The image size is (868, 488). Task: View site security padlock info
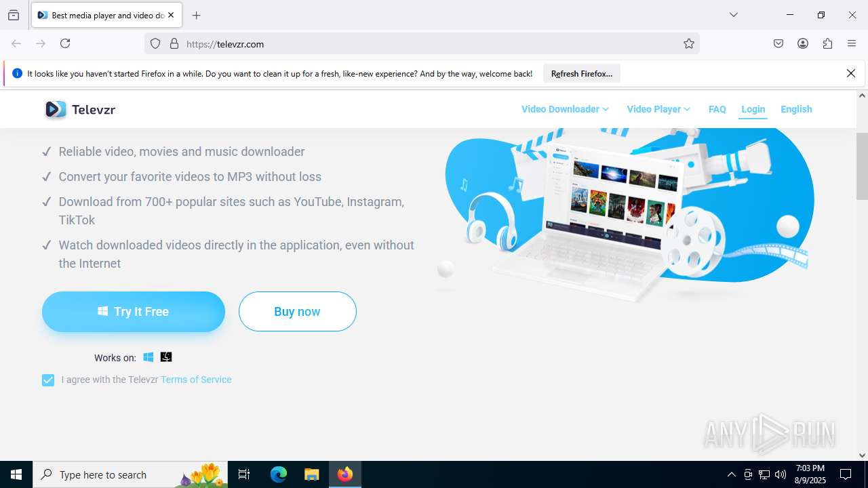(x=174, y=43)
